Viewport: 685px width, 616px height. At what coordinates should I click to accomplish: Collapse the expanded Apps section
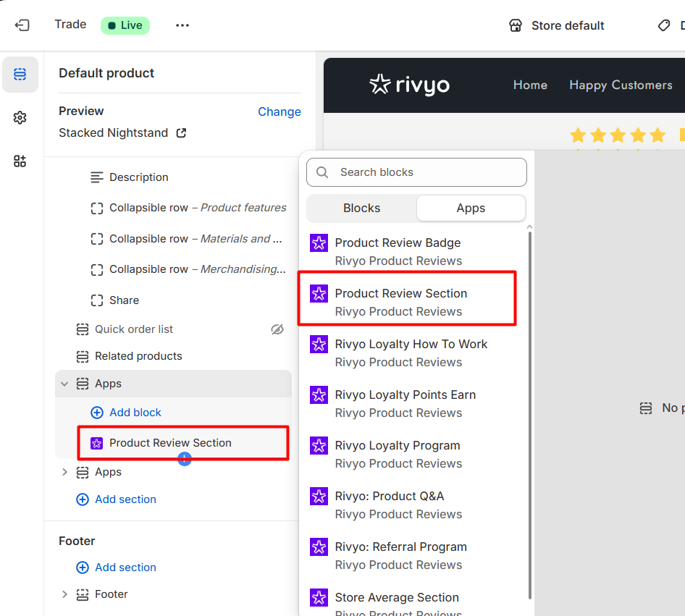click(64, 384)
